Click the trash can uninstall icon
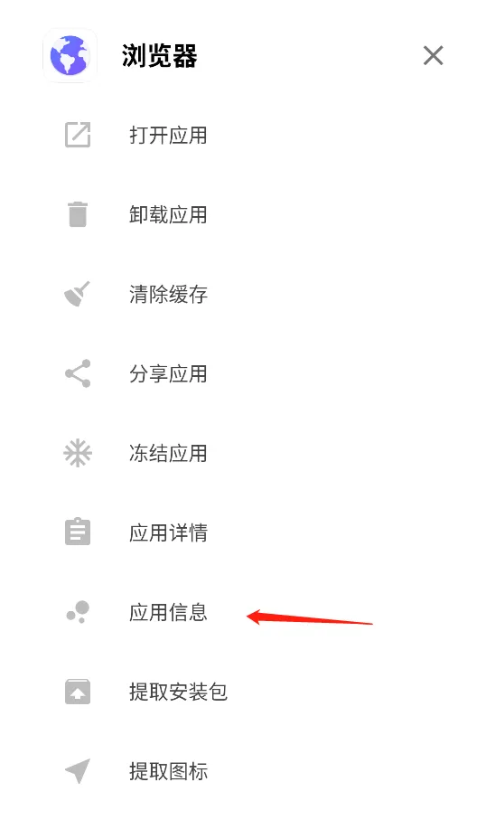This screenshot has height=829, width=504. [x=78, y=214]
